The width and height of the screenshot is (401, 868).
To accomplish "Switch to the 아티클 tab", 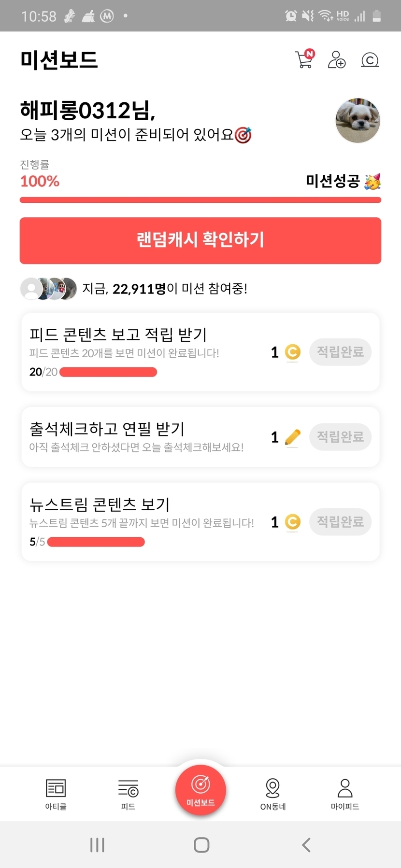I will (56, 794).
